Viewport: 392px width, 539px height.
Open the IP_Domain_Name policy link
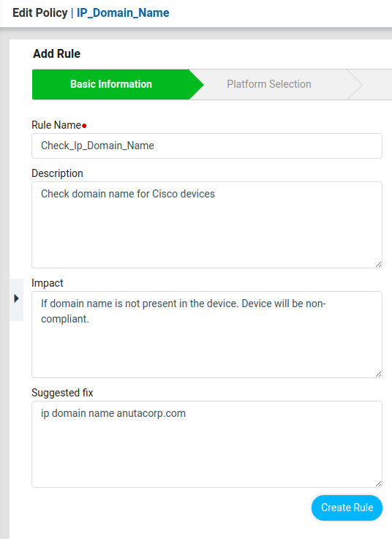pyautogui.click(x=123, y=13)
